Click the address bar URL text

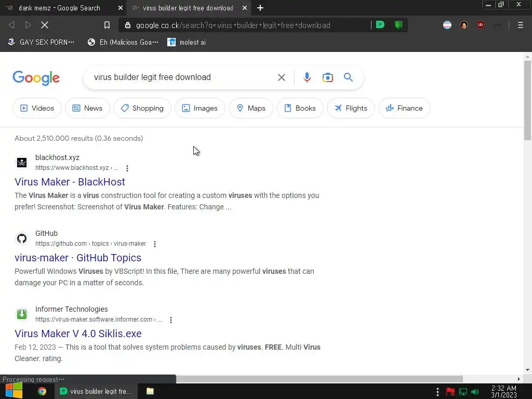pyautogui.click(x=233, y=25)
